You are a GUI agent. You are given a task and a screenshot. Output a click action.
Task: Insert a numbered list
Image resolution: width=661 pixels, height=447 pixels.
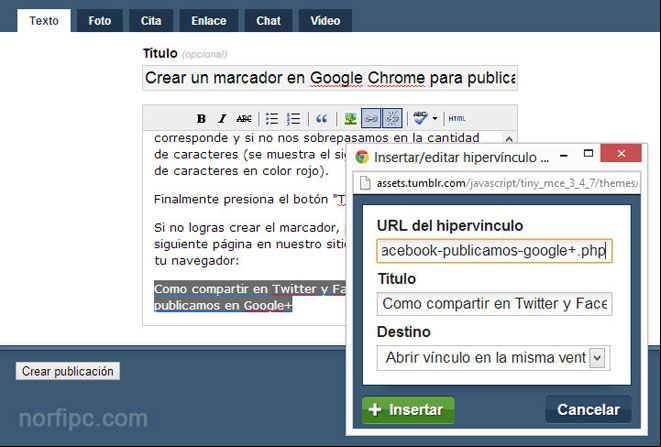pos(293,119)
